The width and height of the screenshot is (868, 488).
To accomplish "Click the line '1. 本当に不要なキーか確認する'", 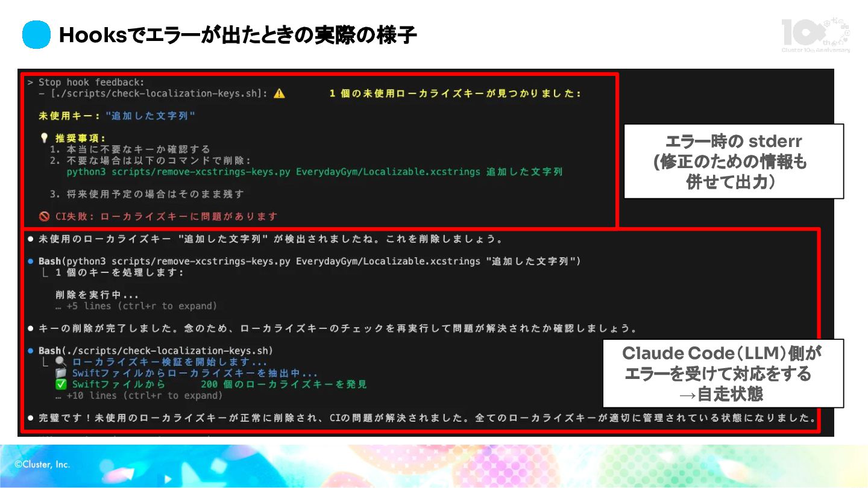I will tap(130, 149).
